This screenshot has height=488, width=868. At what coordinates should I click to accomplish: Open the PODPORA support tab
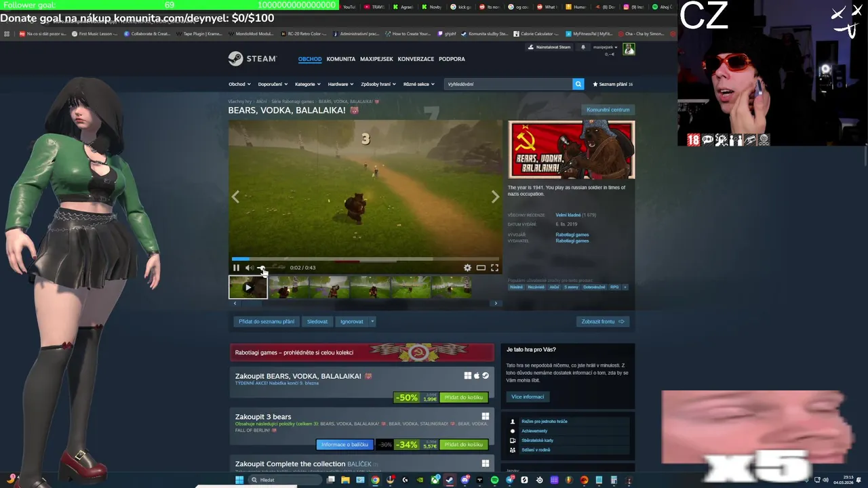(x=452, y=59)
